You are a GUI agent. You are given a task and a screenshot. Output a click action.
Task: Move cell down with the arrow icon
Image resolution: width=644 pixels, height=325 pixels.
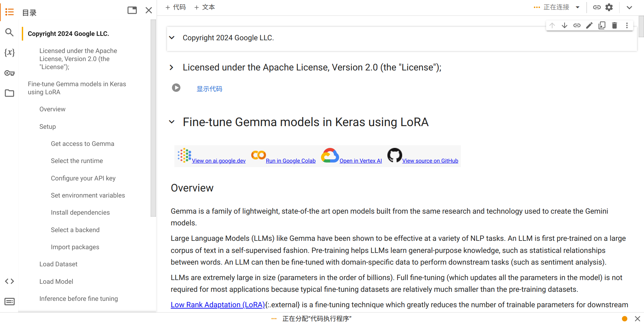[565, 25]
